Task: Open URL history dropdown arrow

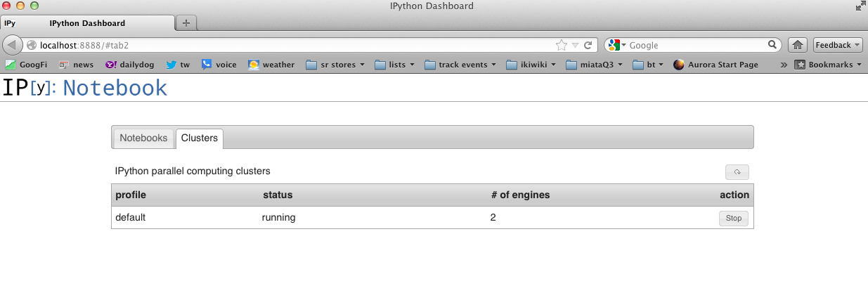Action: click(575, 45)
